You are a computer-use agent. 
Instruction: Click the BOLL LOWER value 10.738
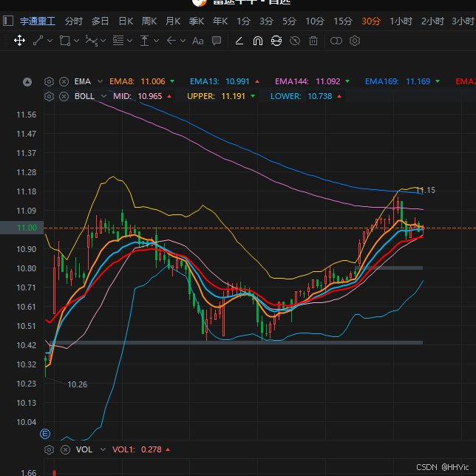pos(320,96)
